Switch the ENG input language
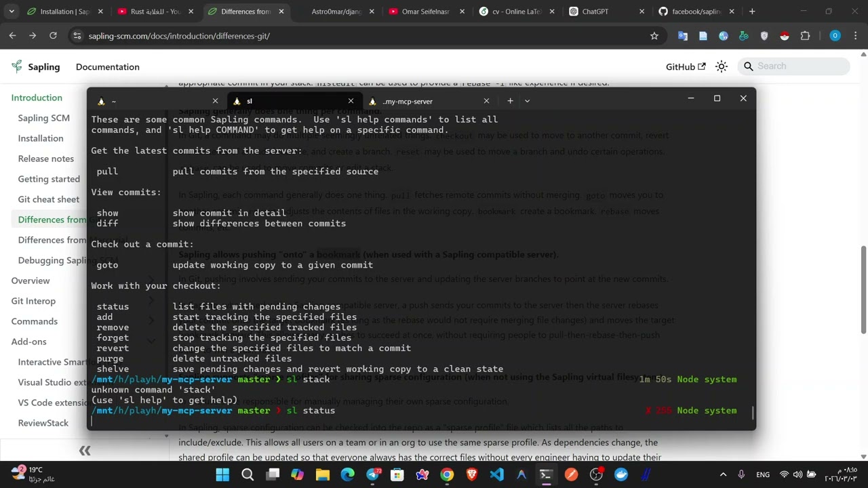 point(763,474)
